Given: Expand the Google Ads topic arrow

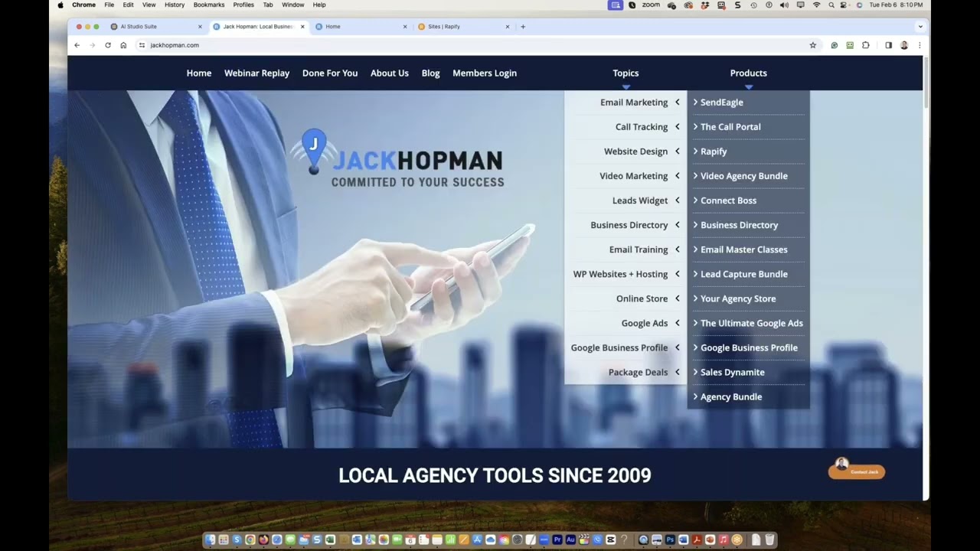Looking at the screenshot, I should point(677,323).
